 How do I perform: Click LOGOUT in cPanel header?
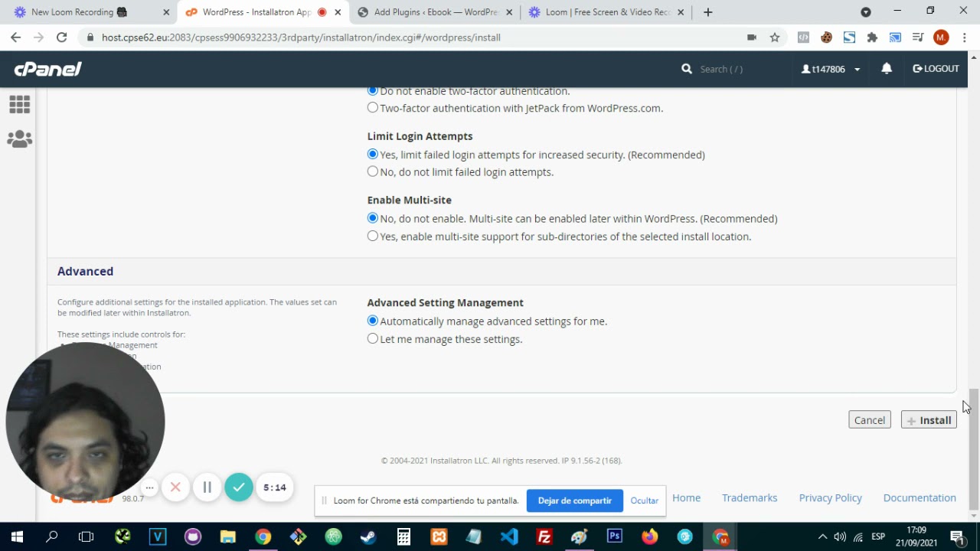pos(936,69)
